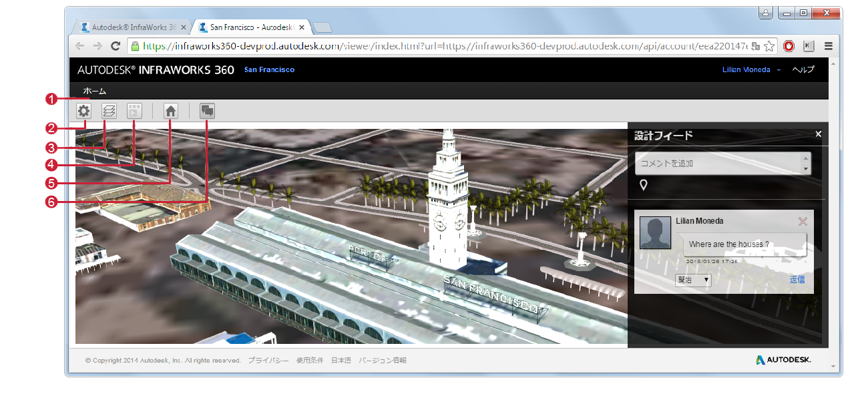Screen dimensions: 868x394
Task: Click the browser forward arrow
Action: [x=97, y=46]
